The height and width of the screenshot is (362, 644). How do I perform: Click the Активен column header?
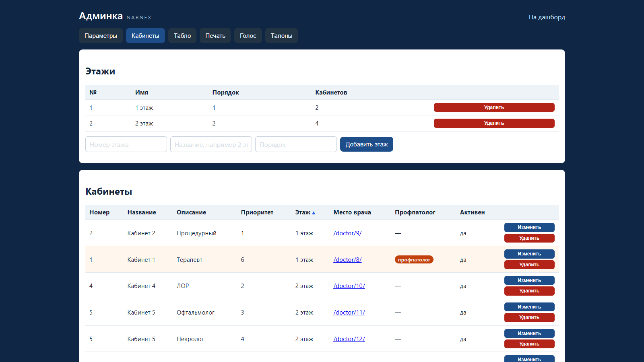[x=472, y=212]
